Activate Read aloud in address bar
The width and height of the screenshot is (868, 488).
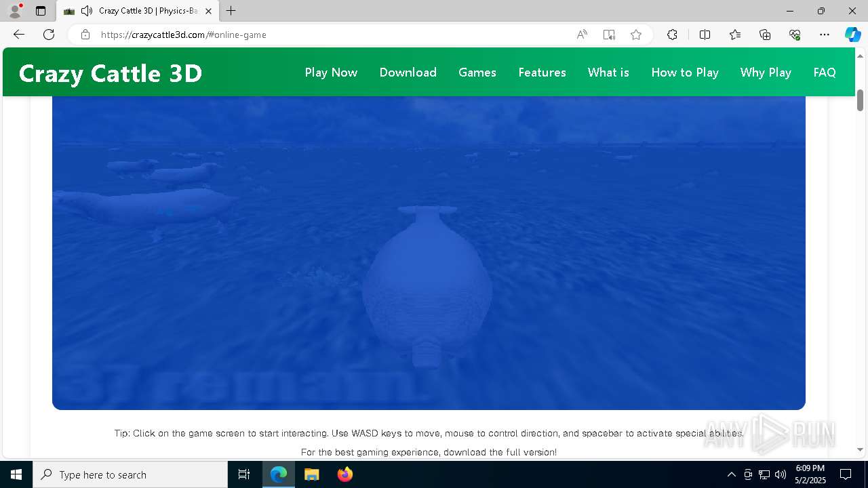(582, 35)
